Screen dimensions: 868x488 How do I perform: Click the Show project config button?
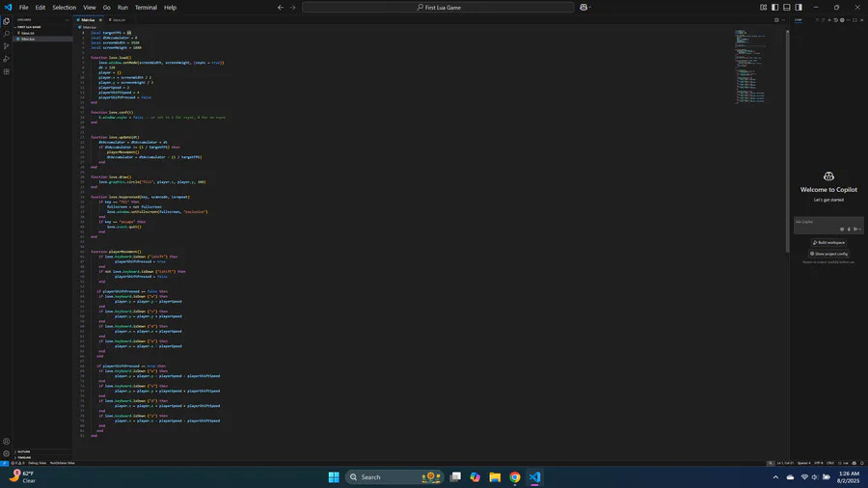coord(828,254)
